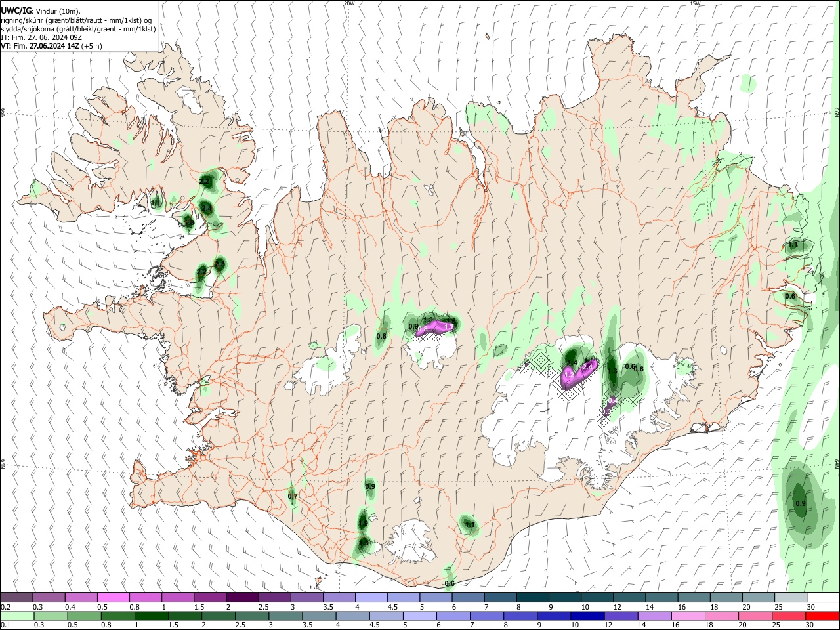Viewport: 840px width, 630px height.
Task: Click the '20W' longitude label at the top
Action: 349,3
